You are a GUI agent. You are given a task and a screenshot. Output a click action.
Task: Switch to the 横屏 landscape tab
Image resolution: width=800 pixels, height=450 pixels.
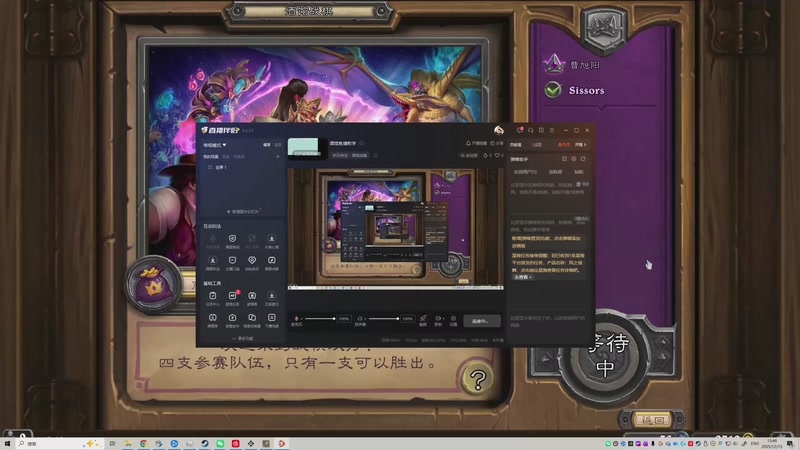(x=266, y=145)
